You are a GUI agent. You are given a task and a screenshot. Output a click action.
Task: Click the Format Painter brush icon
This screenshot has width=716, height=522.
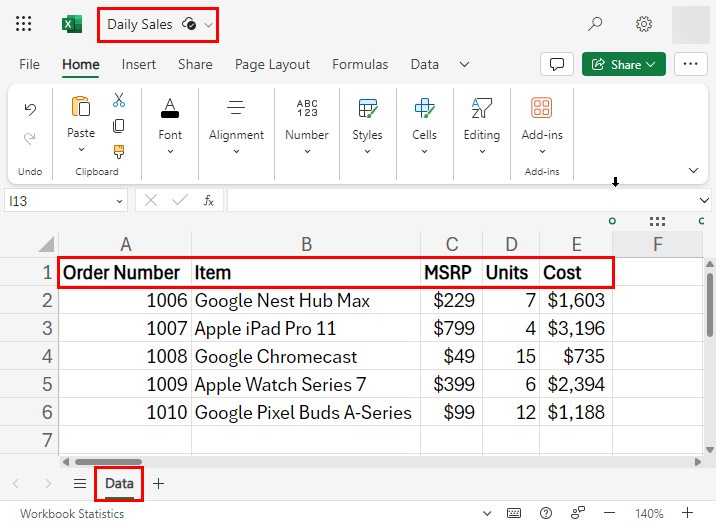coord(119,152)
